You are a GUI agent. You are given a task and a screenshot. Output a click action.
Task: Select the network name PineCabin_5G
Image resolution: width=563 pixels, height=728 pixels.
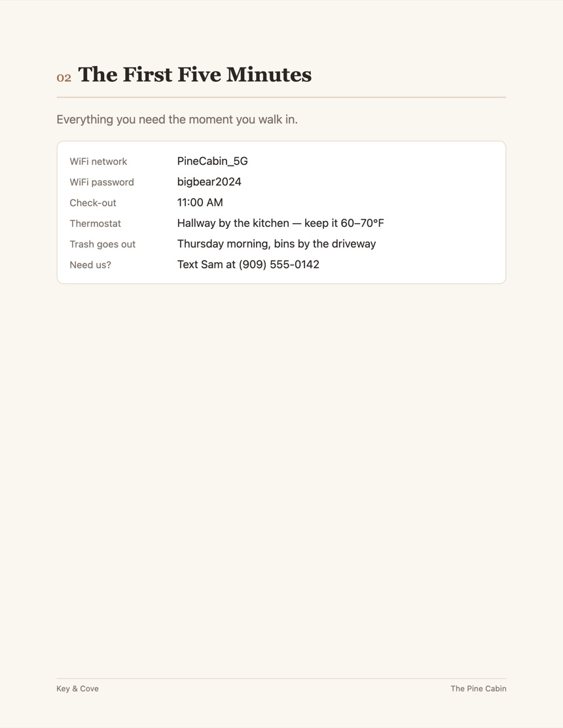212,161
